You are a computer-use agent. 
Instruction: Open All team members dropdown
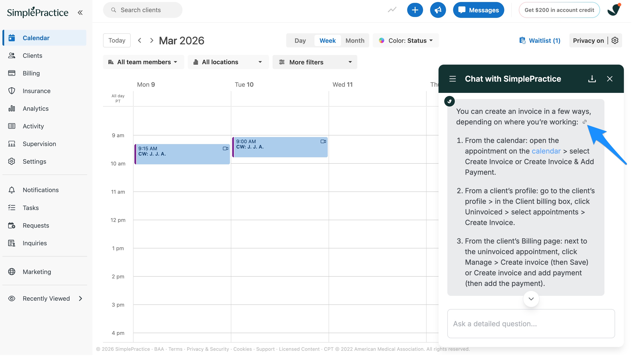pos(143,62)
